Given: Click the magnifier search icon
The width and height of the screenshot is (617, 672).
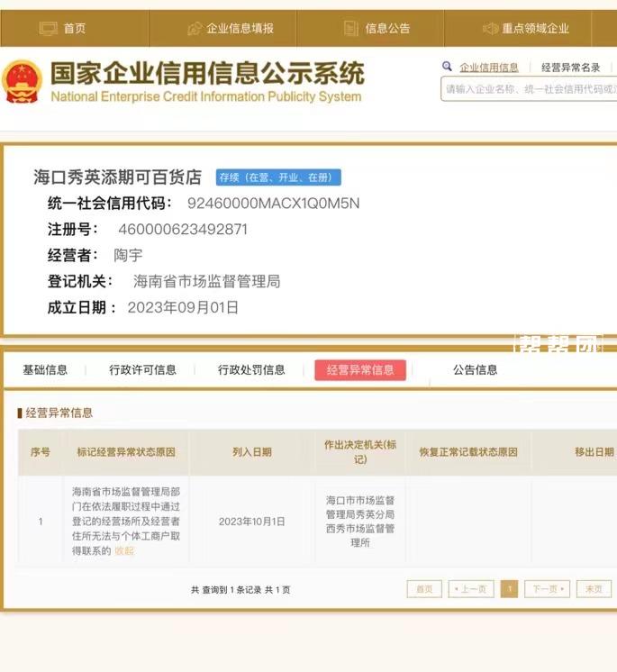Looking at the screenshot, I should pos(447,67).
